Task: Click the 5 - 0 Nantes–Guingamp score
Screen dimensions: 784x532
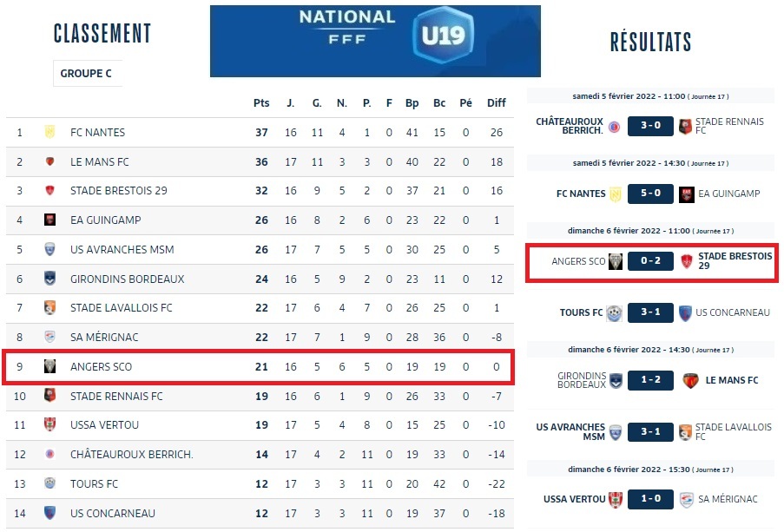Action: [650, 194]
